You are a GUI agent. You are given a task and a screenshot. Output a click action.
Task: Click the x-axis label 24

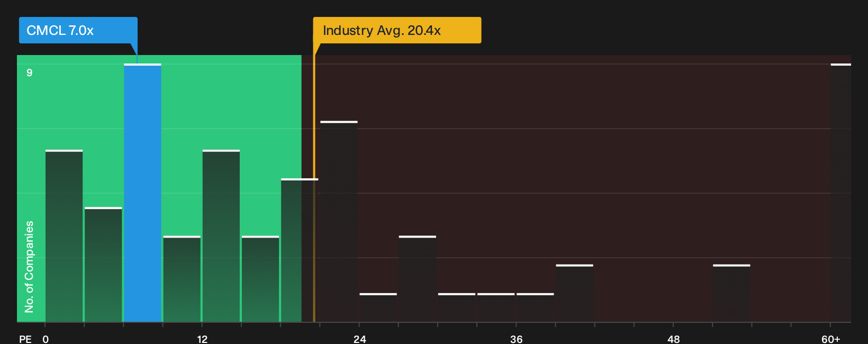point(359,339)
